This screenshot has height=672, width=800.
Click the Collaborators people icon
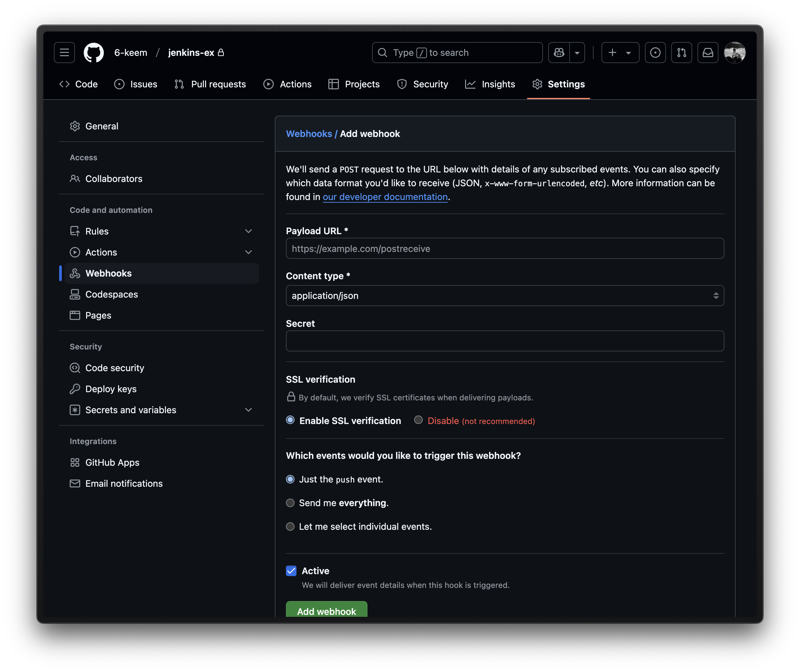pos(75,179)
